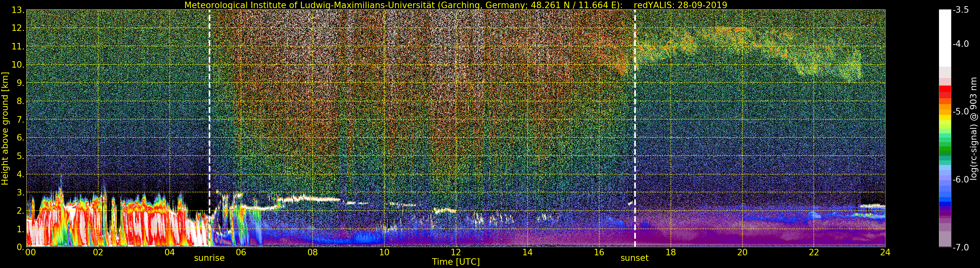Click the '06' time tick label

(x=241, y=252)
